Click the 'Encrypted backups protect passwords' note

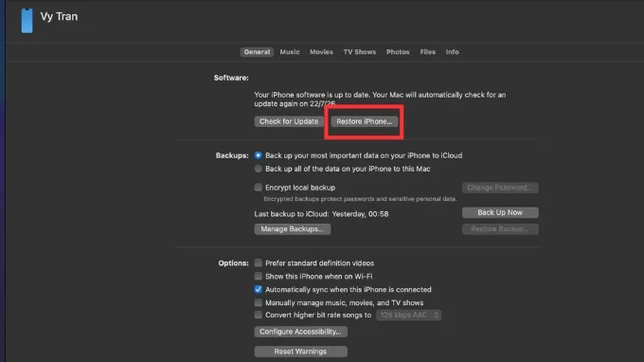pyautogui.click(x=360, y=199)
